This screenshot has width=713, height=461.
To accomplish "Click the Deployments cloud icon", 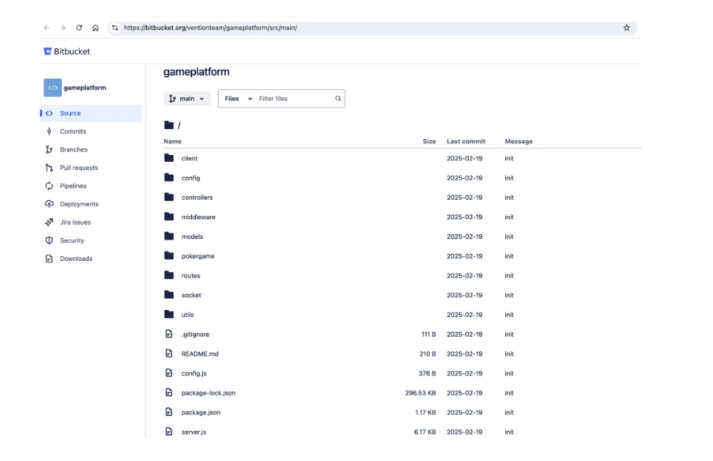I will (50, 204).
